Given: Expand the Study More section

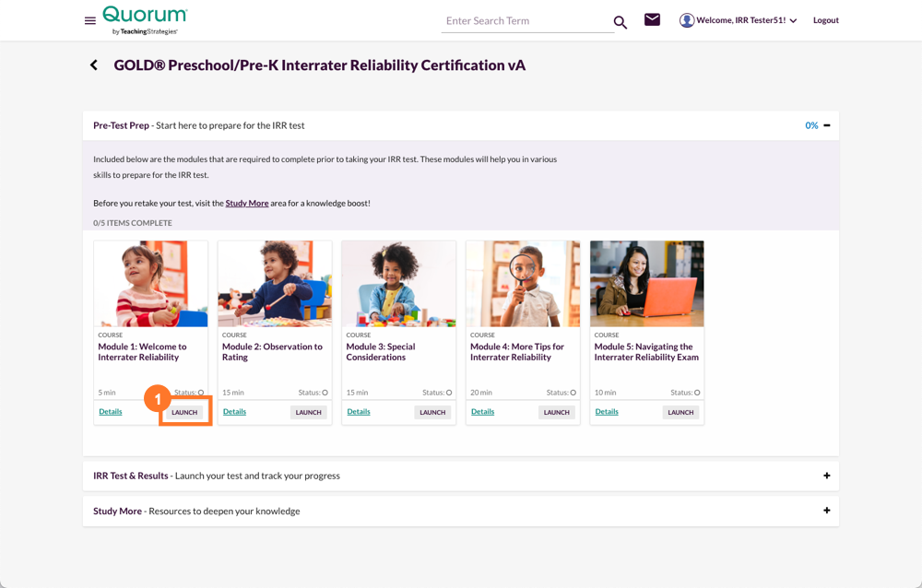Looking at the screenshot, I should pos(826,510).
